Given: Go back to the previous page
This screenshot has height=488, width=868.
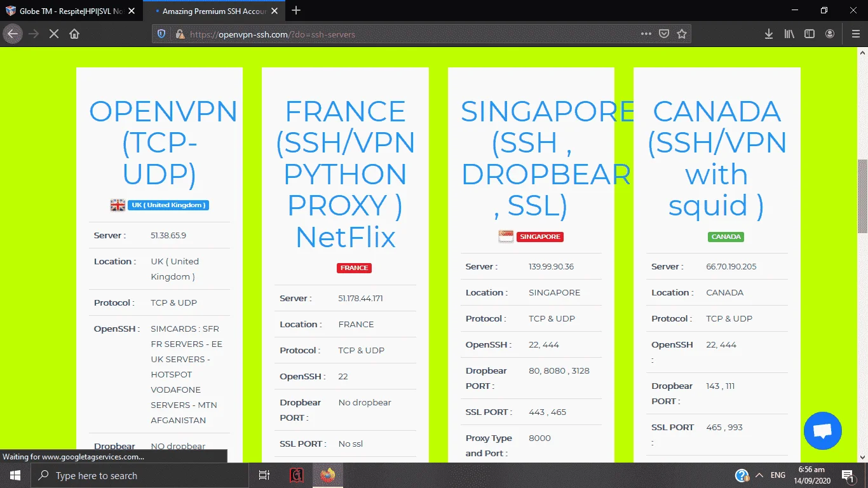Looking at the screenshot, I should (x=13, y=34).
